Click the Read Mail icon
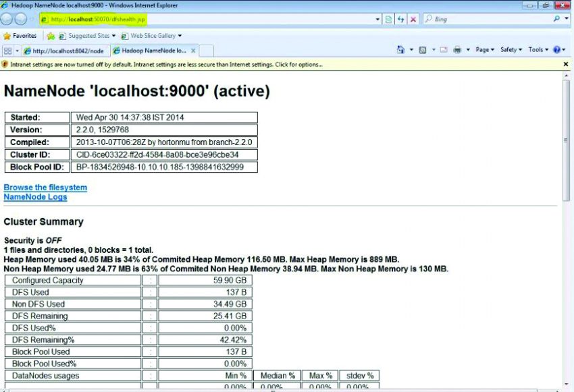Image resolution: width=574 pixels, height=392 pixels. pyautogui.click(x=444, y=50)
